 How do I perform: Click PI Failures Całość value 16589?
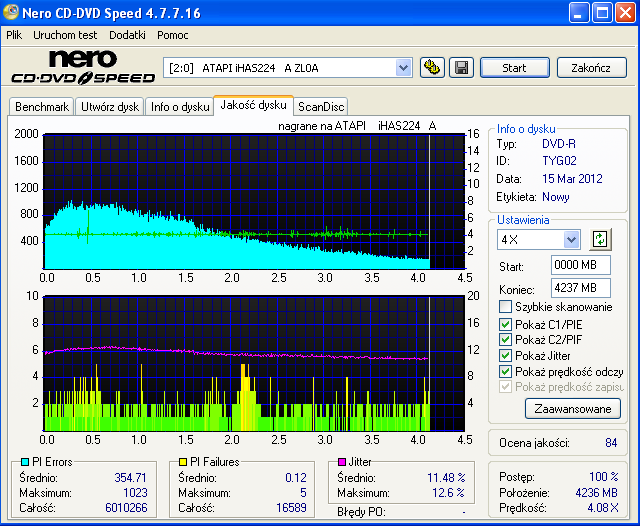click(x=291, y=508)
